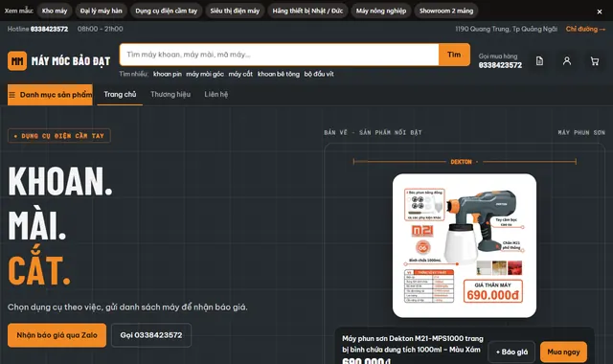Click the MÁY PHUN SƠN category label
Image resolution: width=613 pixels, height=364 pixels.
point(581,132)
